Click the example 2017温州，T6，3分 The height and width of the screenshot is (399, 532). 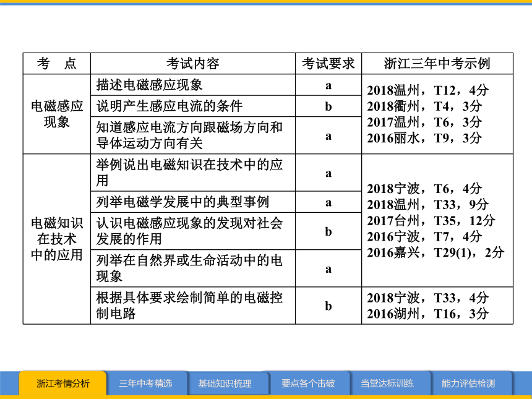pos(424,122)
